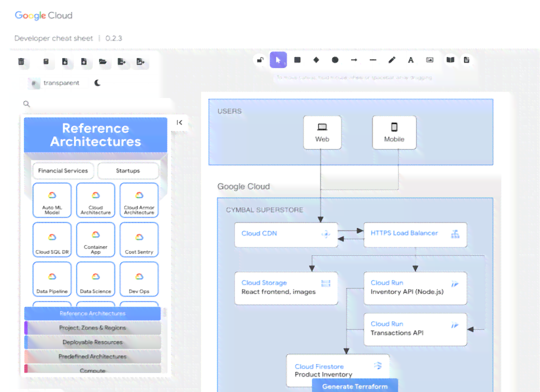The image size is (540, 392).
Task: Toggle dark mode moon icon
Action: [97, 82]
